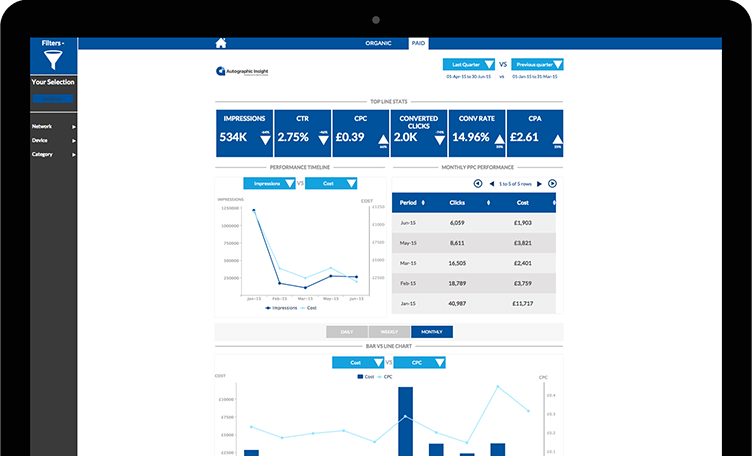
Task: Open the Previous quarter comparison dropdown
Action: [x=538, y=64]
